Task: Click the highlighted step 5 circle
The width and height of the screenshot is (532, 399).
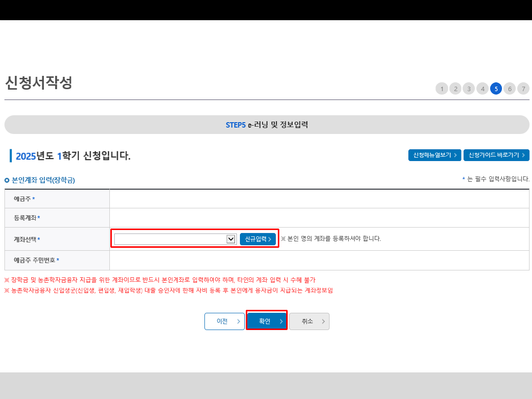Action: (496, 89)
